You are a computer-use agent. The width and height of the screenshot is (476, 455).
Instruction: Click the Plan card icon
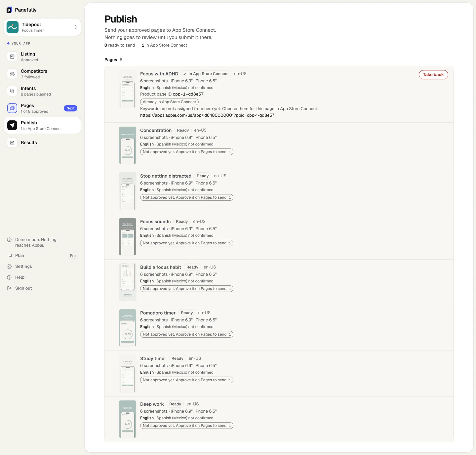coord(9,256)
